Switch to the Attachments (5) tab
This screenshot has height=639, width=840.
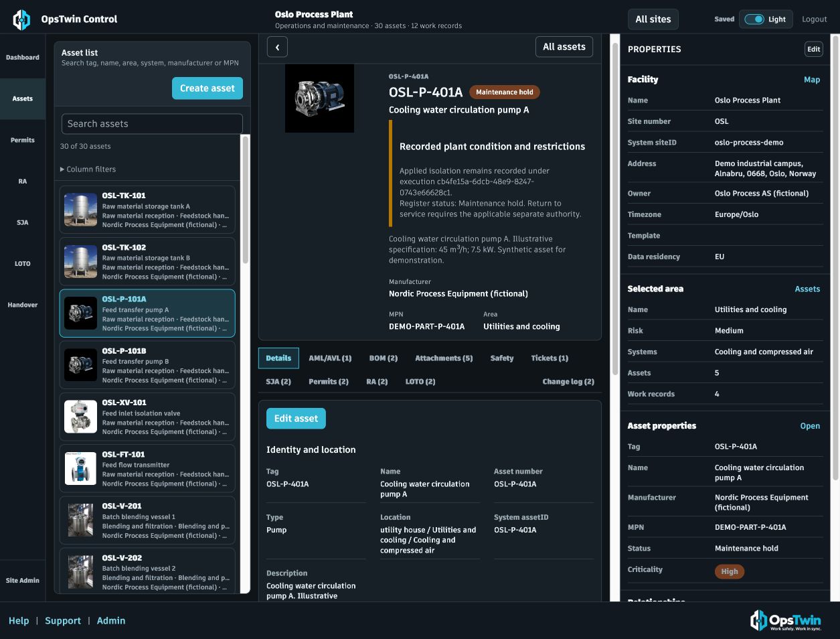point(444,358)
